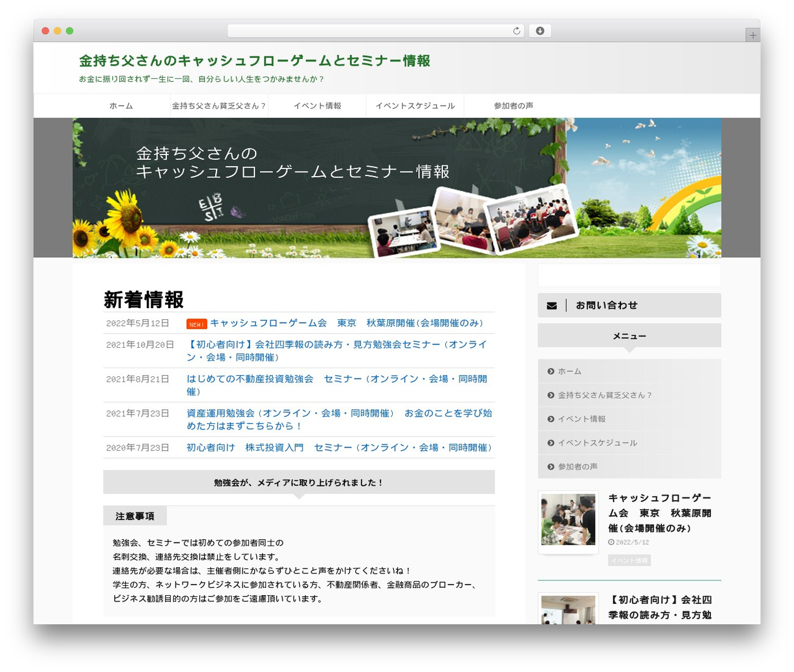Open the 初心者向け 株式投資入門 news link

tap(339, 448)
